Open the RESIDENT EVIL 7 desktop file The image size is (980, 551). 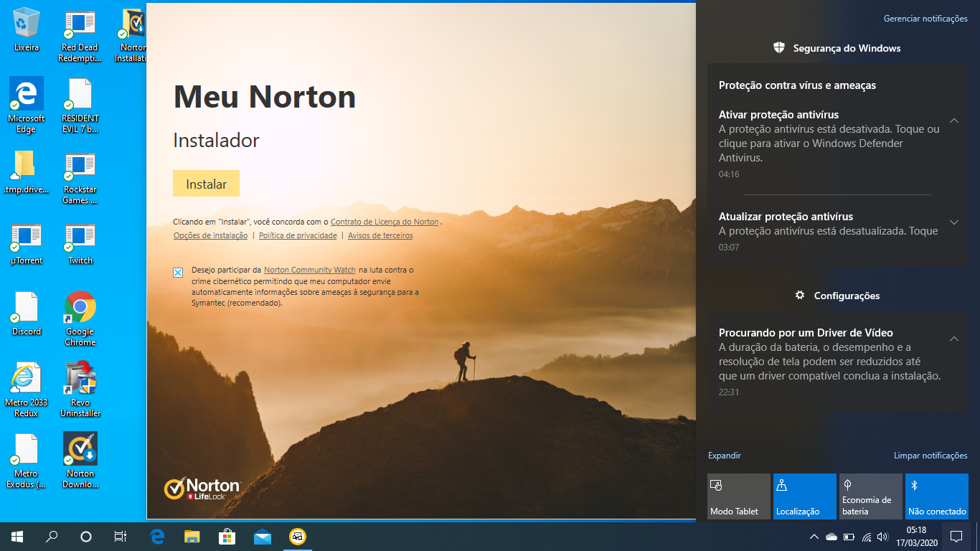(x=80, y=106)
